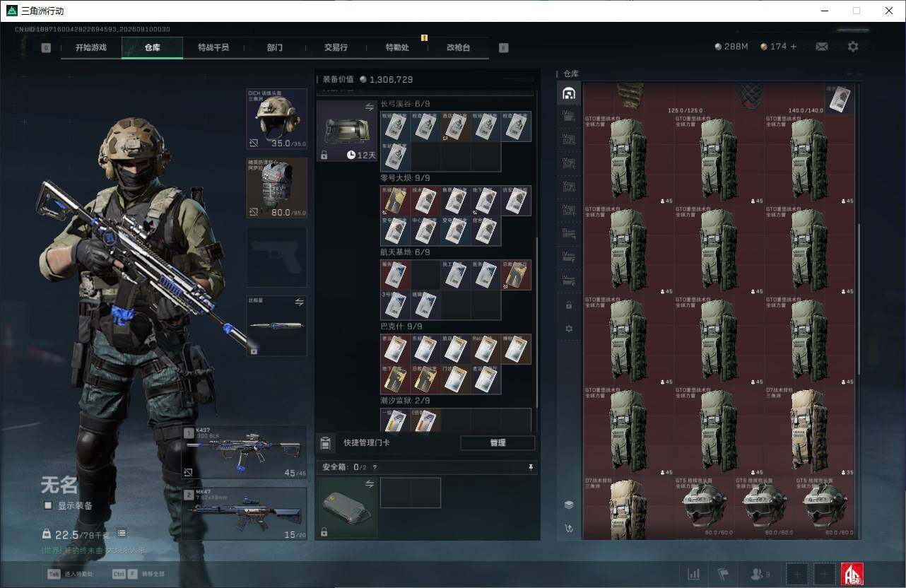
Task: Click the 288M currency balance
Action: [731, 47]
